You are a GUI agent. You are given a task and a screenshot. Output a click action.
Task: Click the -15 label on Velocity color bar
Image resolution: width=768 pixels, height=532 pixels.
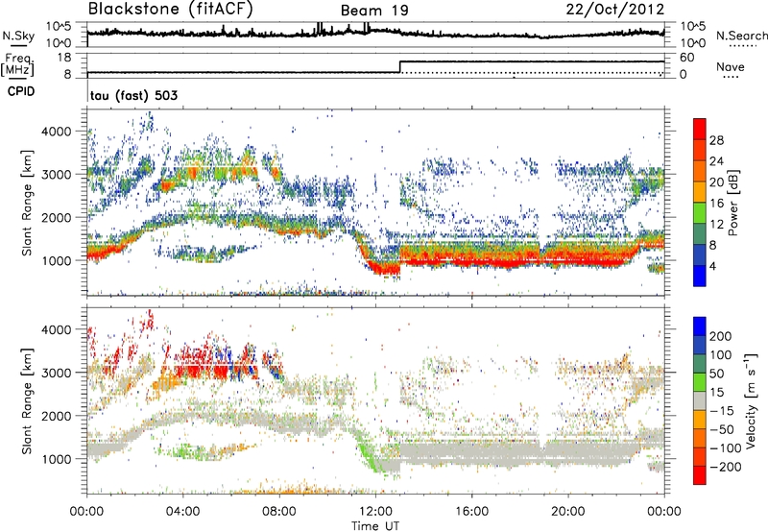722,411
